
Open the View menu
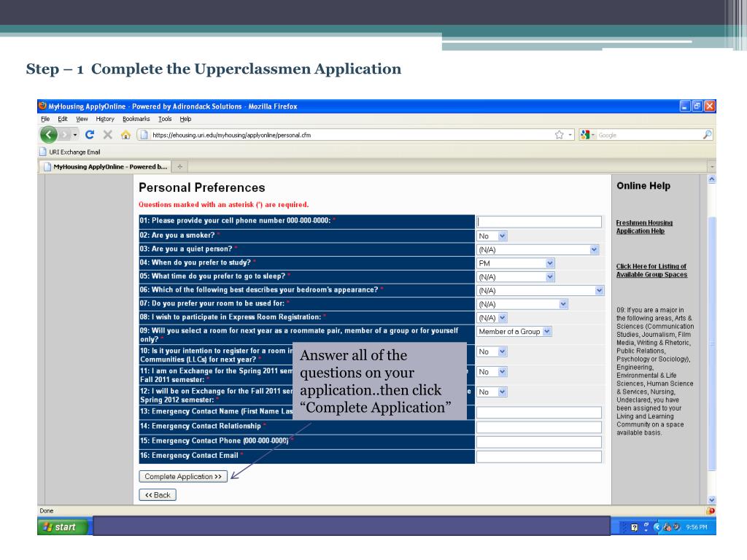tap(82, 119)
